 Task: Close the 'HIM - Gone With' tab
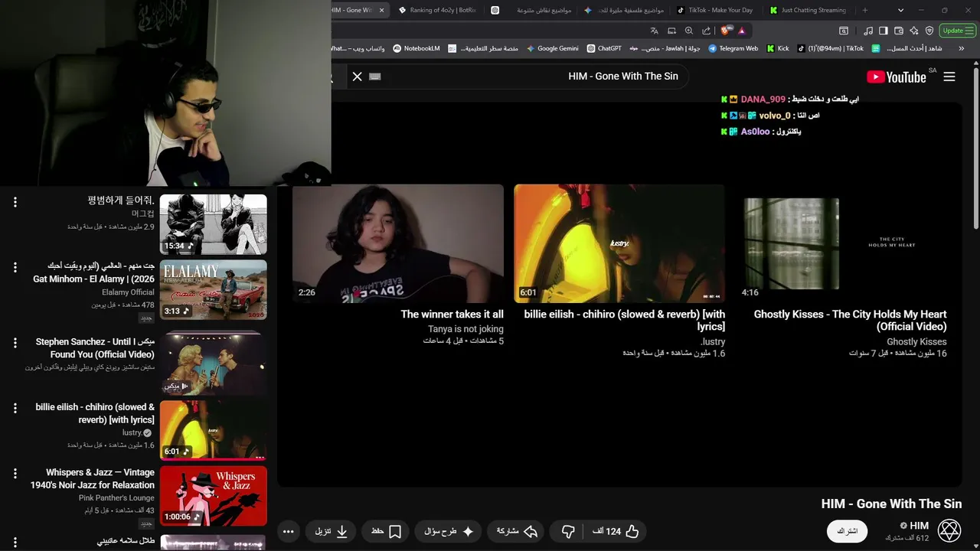[x=381, y=10]
